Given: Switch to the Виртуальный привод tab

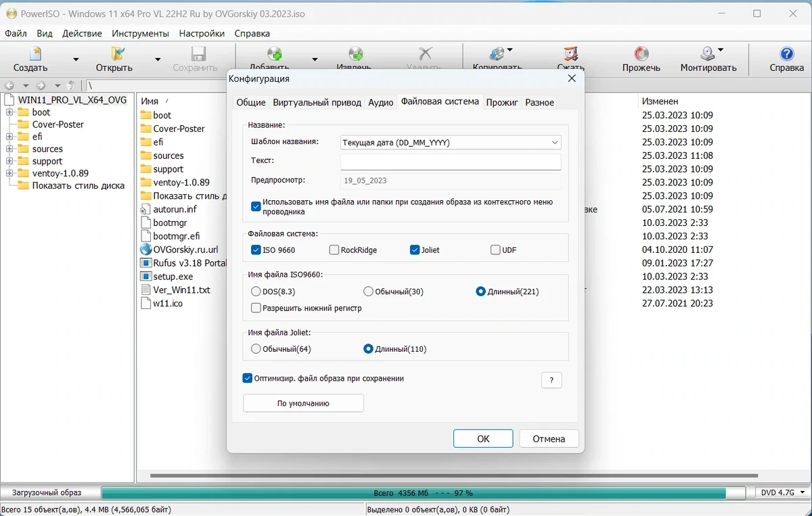Looking at the screenshot, I should pos(317,102).
